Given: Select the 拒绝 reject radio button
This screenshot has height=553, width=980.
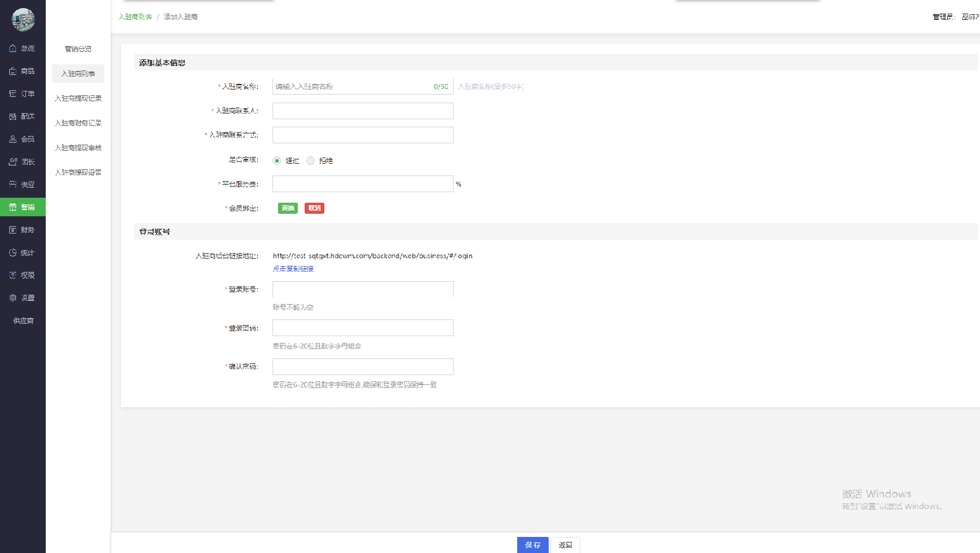Looking at the screenshot, I should [x=311, y=161].
